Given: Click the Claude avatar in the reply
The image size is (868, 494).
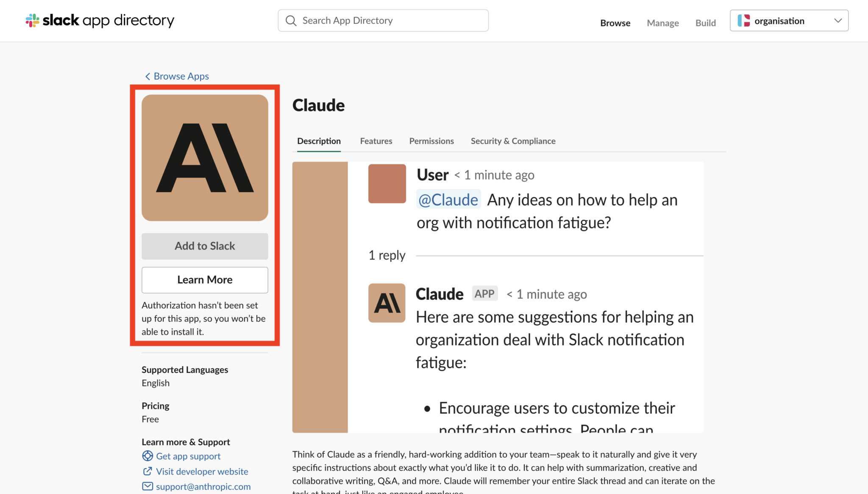Looking at the screenshot, I should point(387,303).
